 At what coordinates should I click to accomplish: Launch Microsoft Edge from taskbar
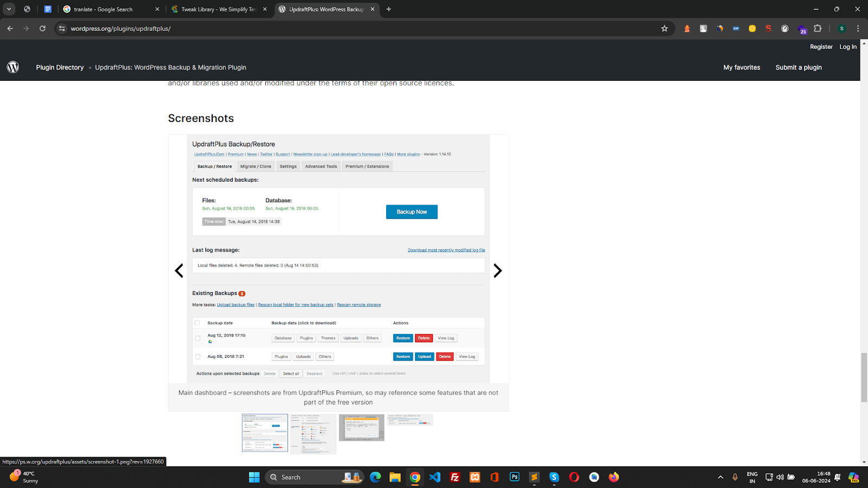375,477
